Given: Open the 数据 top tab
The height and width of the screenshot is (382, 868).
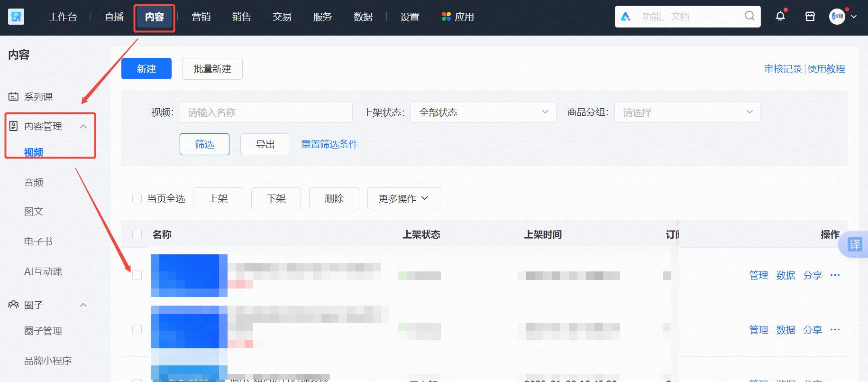Looking at the screenshot, I should pyautogui.click(x=363, y=17).
